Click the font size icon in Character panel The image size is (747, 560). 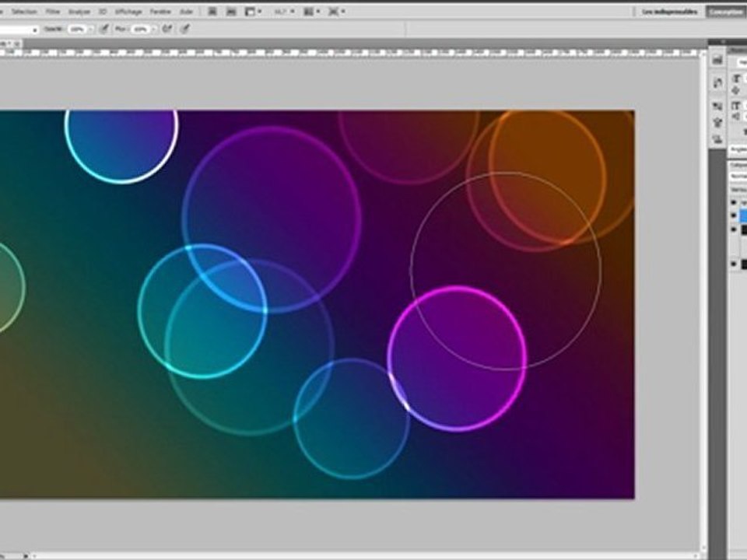pos(737,79)
